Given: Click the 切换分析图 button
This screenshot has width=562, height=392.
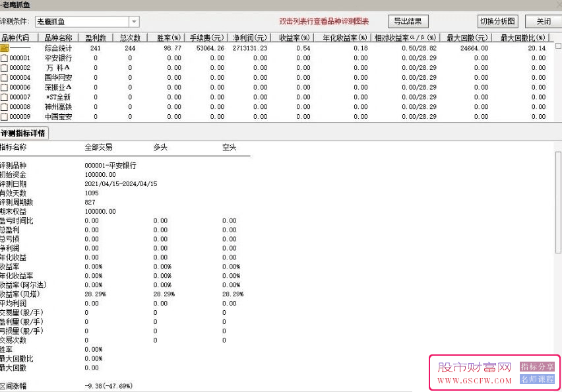Looking at the screenshot, I should coord(497,21).
